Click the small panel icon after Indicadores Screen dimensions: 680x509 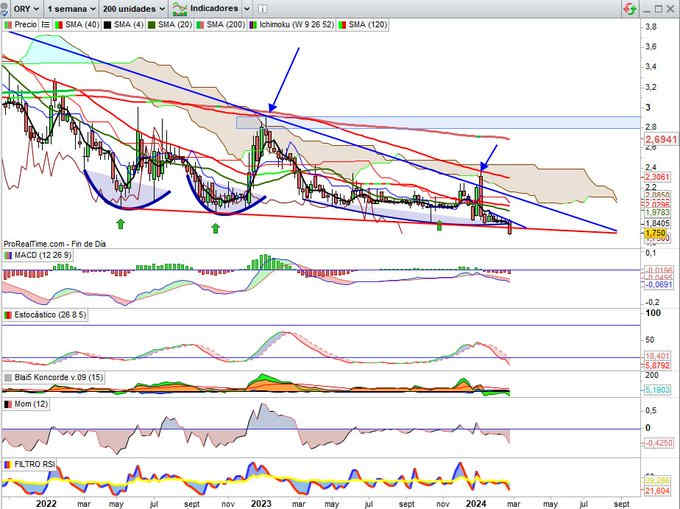pyautogui.click(x=261, y=7)
